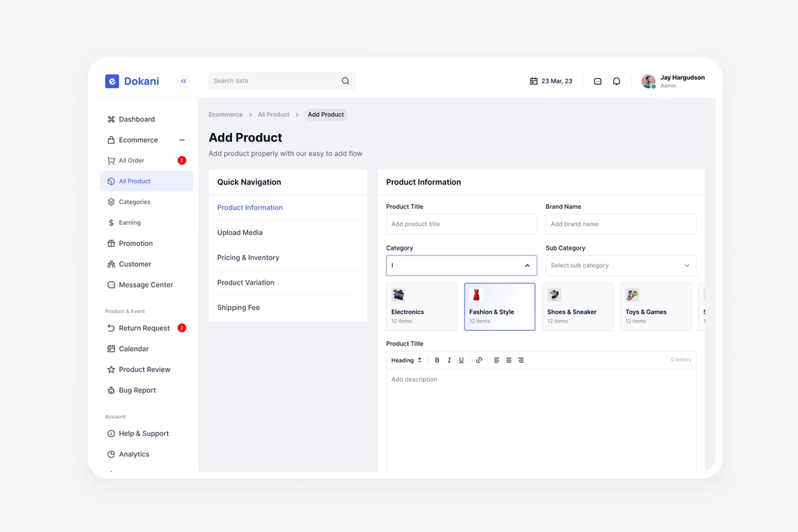Image resolution: width=798 pixels, height=532 pixels.
Task: Align description text left
Action: click(496, 360)
